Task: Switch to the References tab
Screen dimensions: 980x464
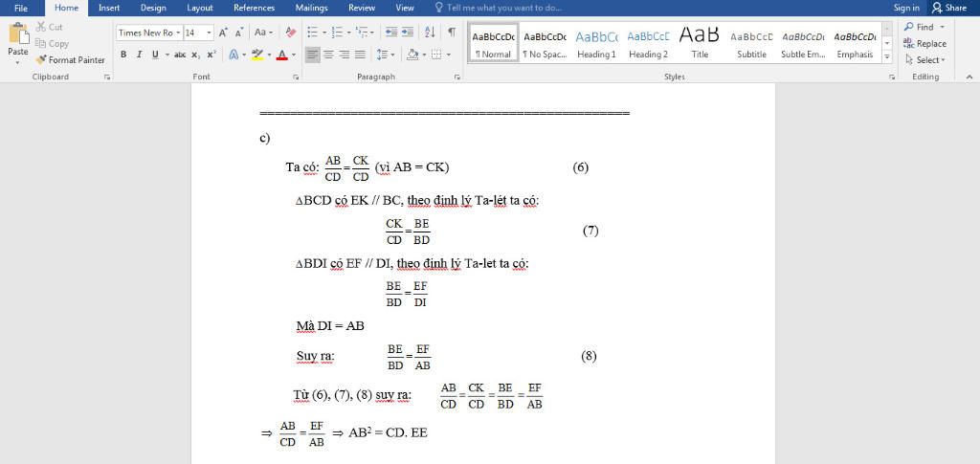Action: (254, 8)
